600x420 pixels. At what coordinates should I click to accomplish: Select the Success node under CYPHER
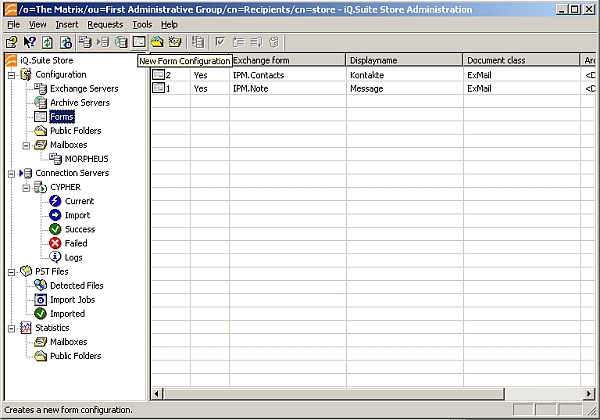79,229
